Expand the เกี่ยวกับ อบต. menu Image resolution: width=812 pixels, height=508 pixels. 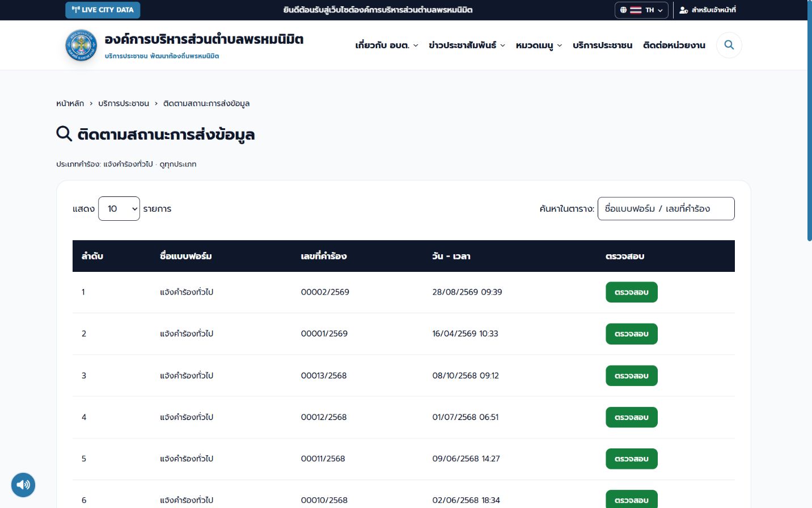(387, 45)
